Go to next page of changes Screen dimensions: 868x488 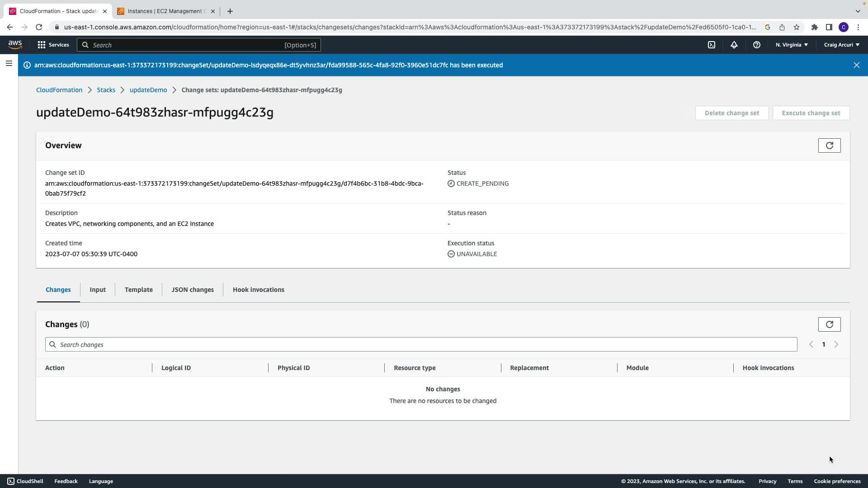836,344
